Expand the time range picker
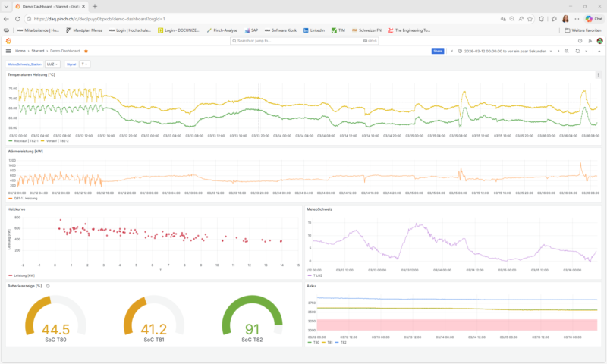Screen dimensions: 607x364 [x=505, y=51]
